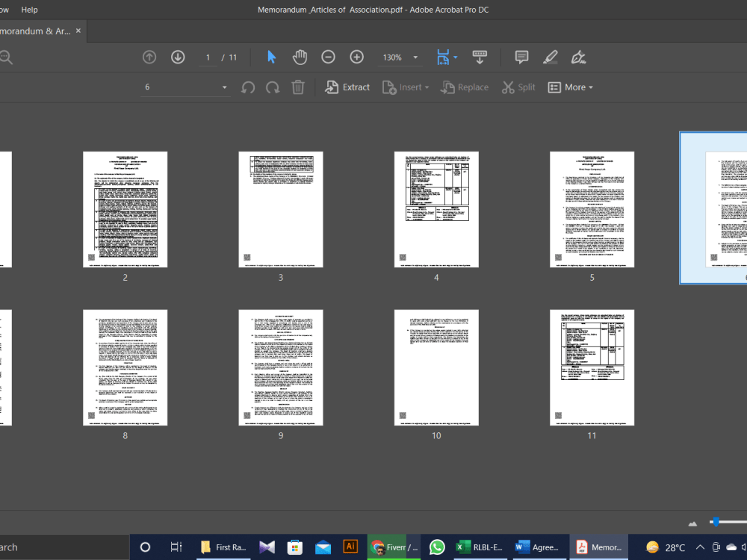
Task: Open Cortana circle on taskbar
Action: 145,547
